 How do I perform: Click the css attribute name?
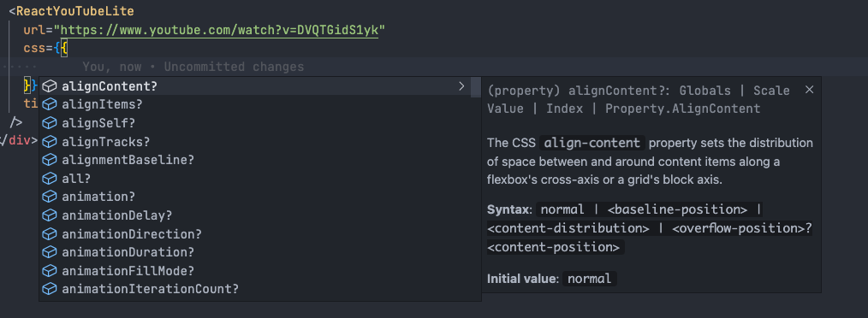34,49
